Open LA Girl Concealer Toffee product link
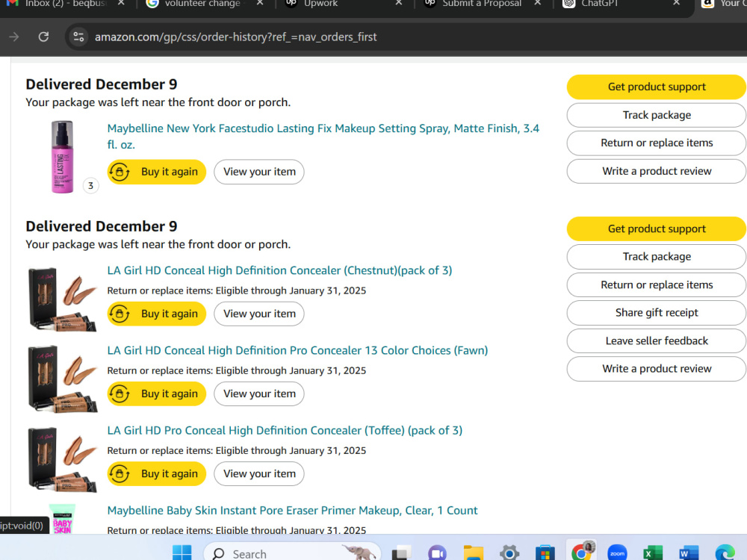 tap(285, 431)
